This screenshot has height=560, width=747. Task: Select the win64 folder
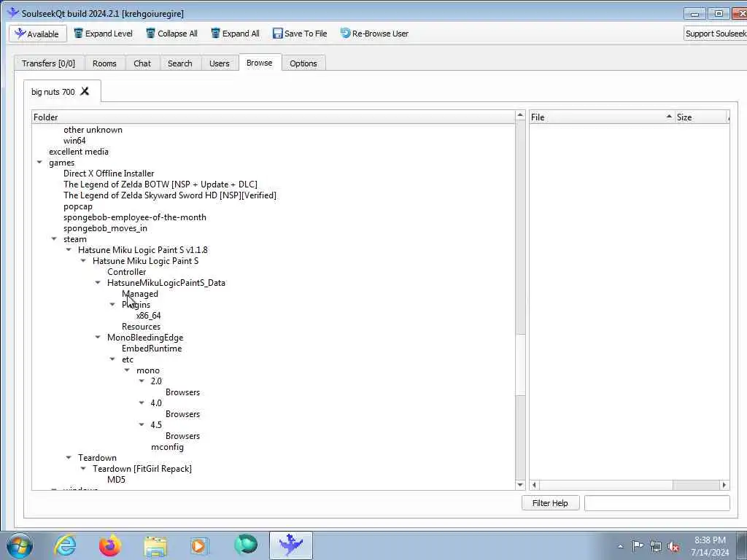pos(74,141)
